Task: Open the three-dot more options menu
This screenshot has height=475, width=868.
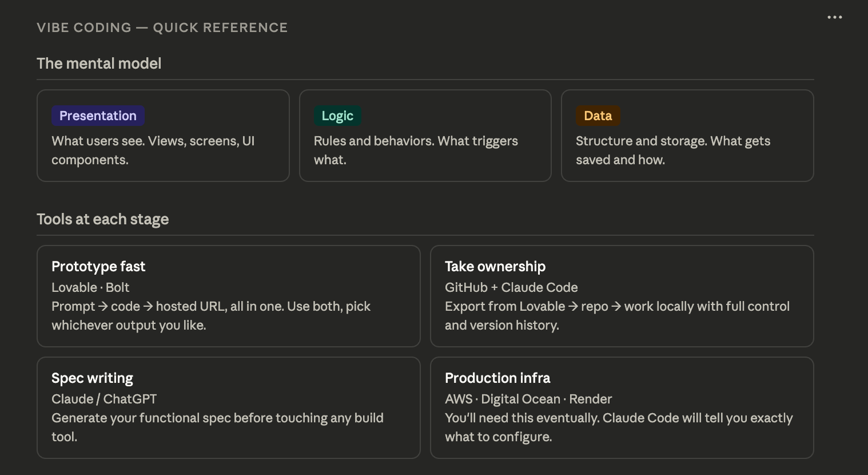Action: [x=834, y=17]
